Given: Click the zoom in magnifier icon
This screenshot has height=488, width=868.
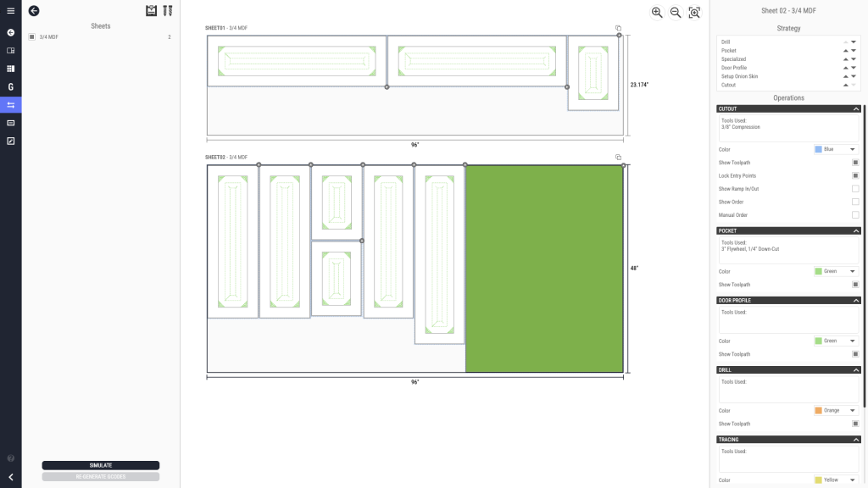Looking at the screenshot, I should pos(657,12).
